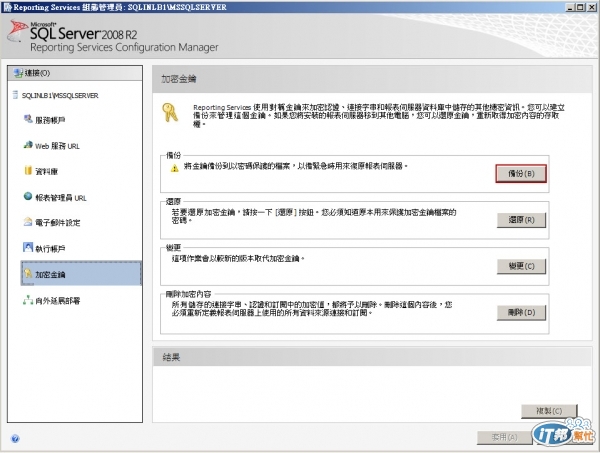Click the 向外延展部署 network icon
Image resolution: width=600 pixels, height=453 pixels.
point(28,300)
